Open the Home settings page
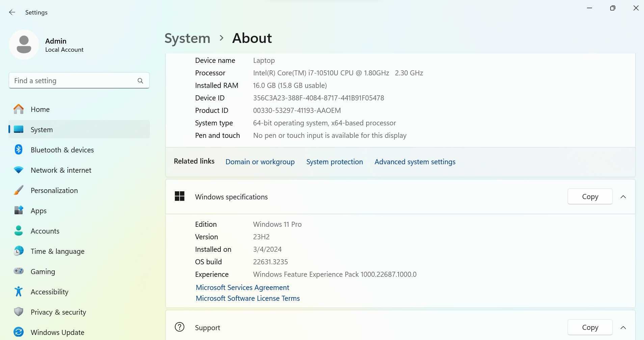This screenshot has height=340, width=644. (79, 109)
